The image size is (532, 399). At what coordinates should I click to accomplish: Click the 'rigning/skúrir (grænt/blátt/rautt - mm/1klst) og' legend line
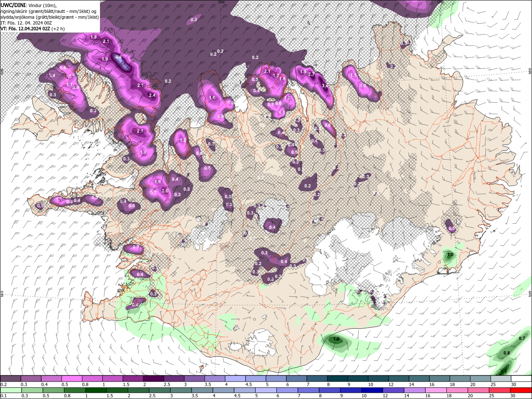pyautogui.click(x=49, y=11)
